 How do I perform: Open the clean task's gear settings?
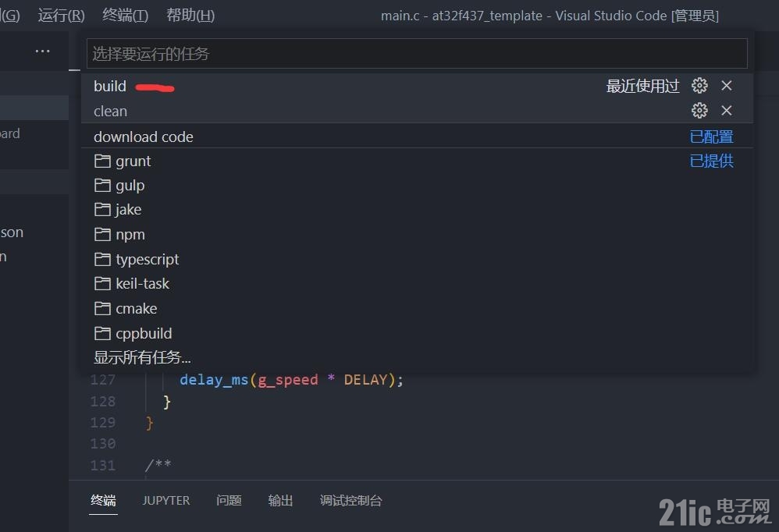[699, 111]
